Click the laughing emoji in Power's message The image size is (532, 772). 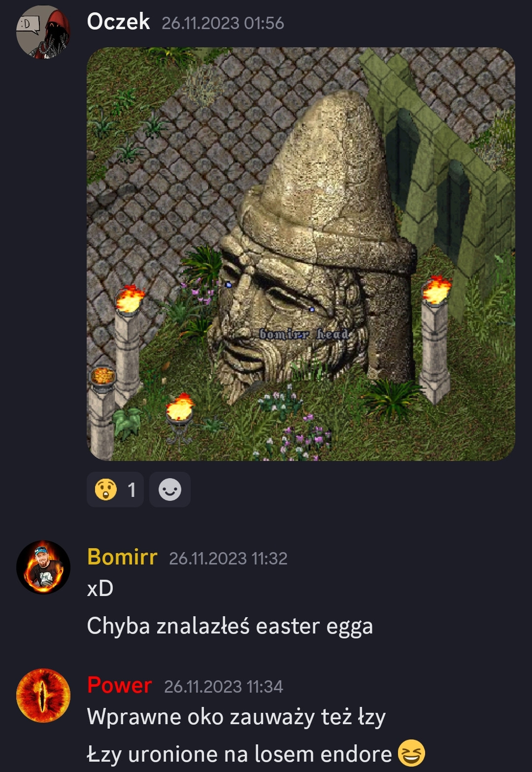(x=411, y=753)
